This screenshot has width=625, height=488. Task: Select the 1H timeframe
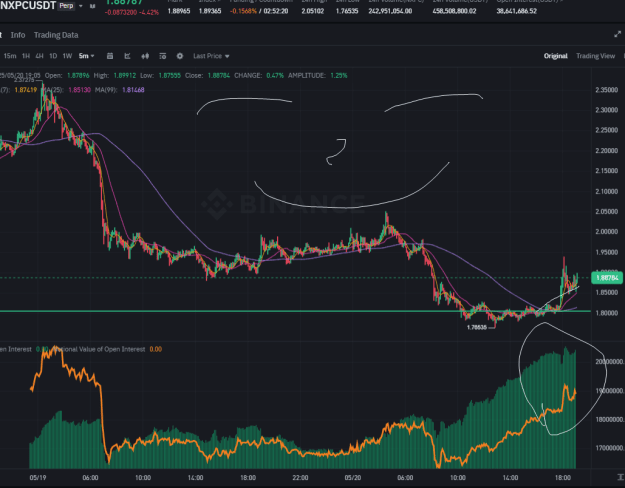click(26, 56)
